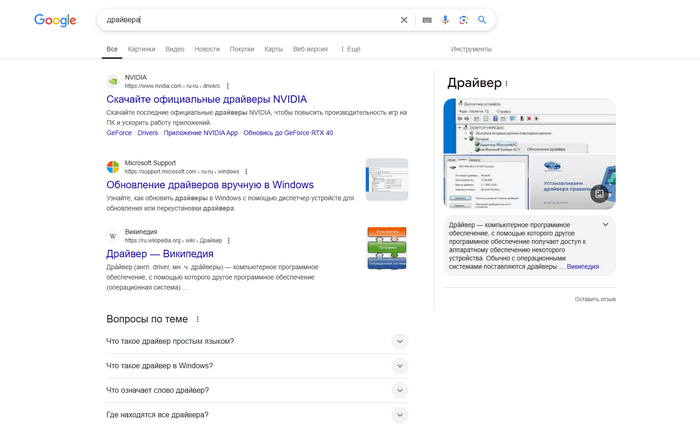
Task: Switch to the Картинки tab
Action: pyautogui.click(x=142, y=49)
